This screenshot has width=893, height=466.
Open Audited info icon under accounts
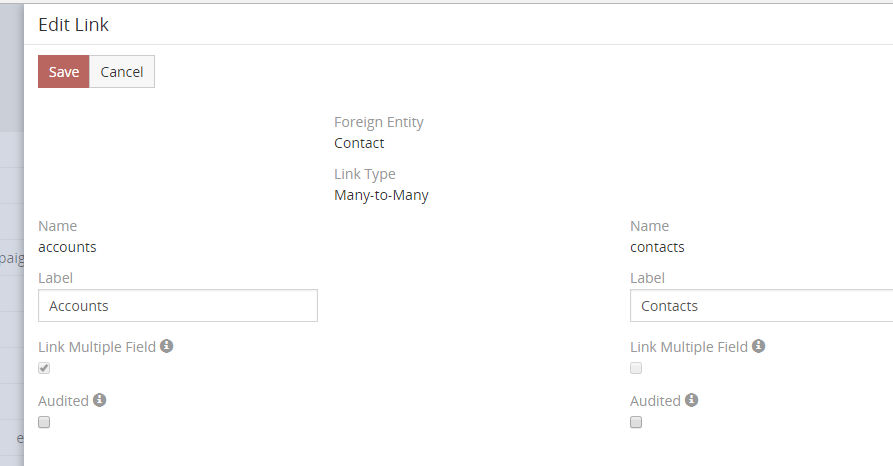100,400
